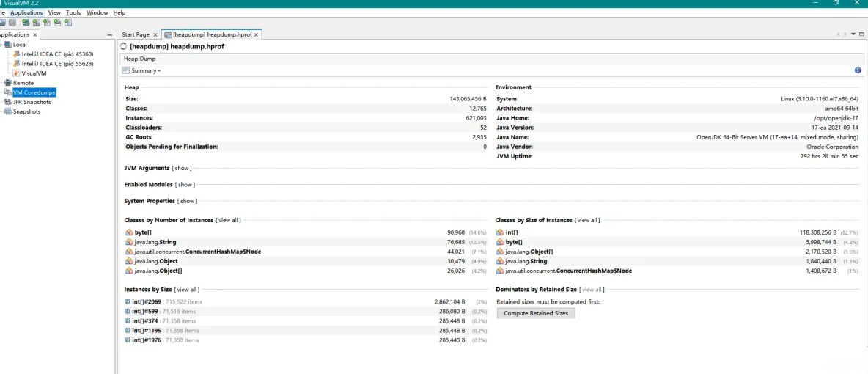868x374 pixels.
Task: Open the documents list dropdown arrow
Action: (853, 34)
